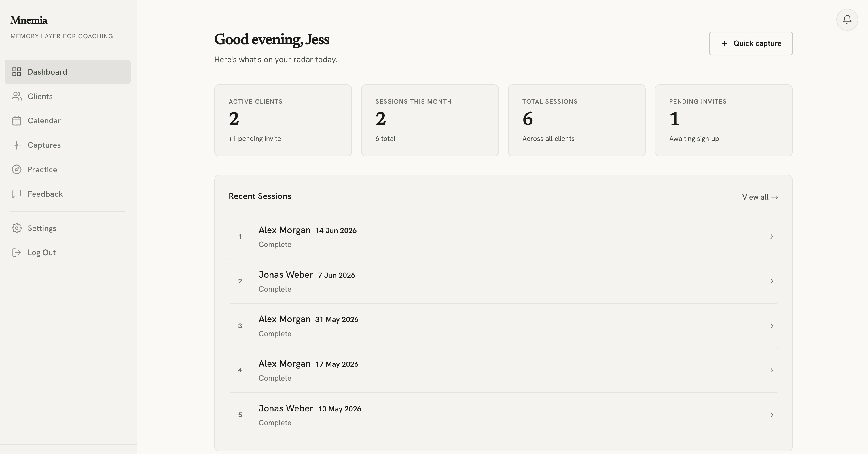Viewport: 868px width, 454px height.
Task: Navigate to Calendar
Action: click(x=67, y=121)
